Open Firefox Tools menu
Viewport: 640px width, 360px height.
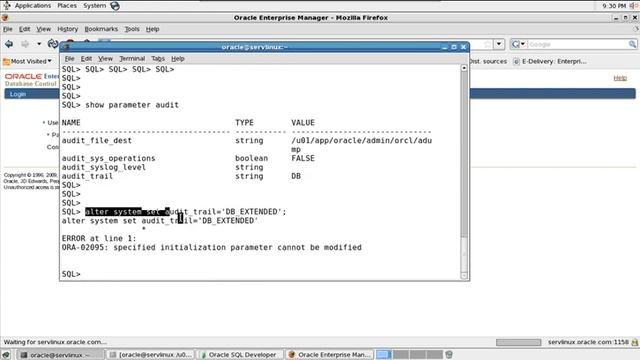point(132,29)
